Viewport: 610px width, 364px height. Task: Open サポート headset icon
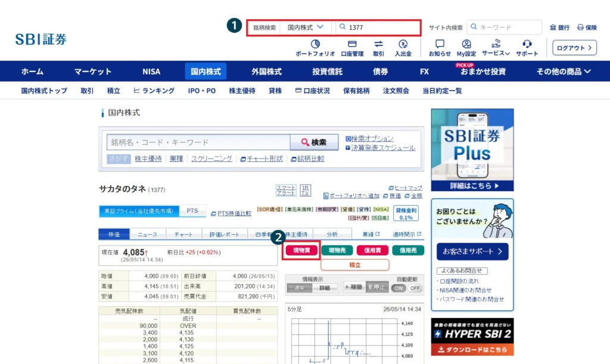pos(527,43)
